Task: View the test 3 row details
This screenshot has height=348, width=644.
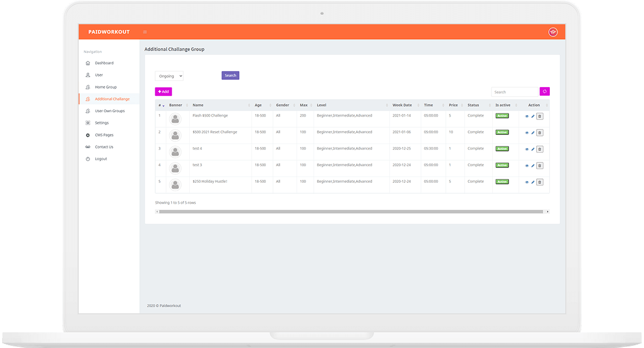Action: [527, 166]
